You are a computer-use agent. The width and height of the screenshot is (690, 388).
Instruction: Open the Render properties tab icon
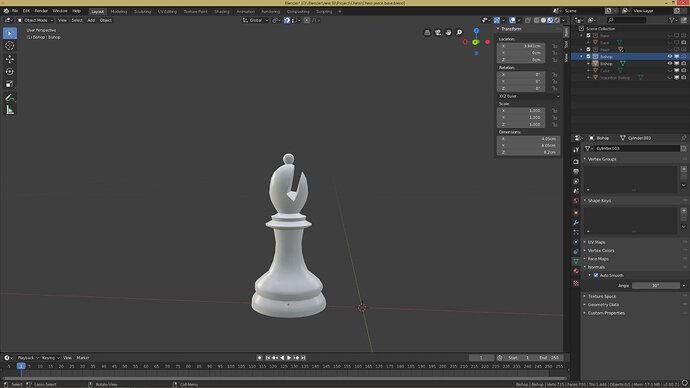576,162
